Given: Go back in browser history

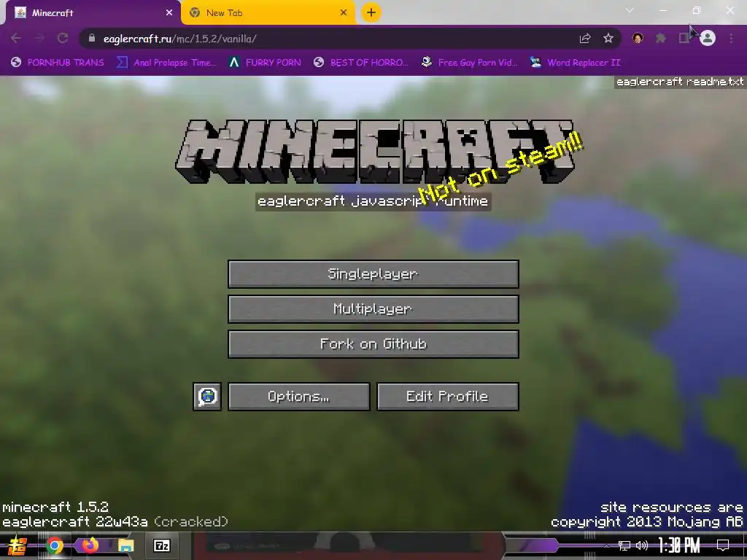Looking at the screenshot, I should pyautogui.click(x=16, y=38).
